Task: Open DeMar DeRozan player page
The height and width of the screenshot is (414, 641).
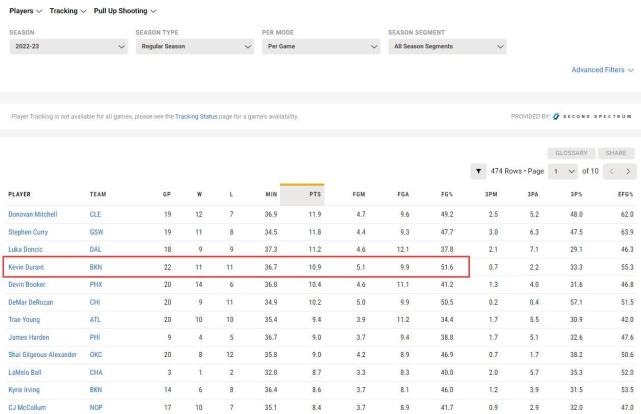Action: [x=31, y=302]
